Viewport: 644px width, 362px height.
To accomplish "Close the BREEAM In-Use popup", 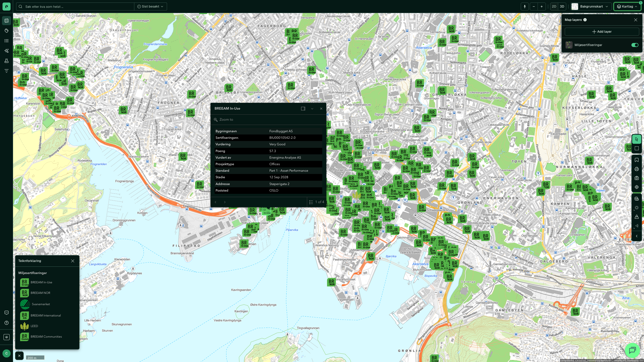I will click(321, 109).
